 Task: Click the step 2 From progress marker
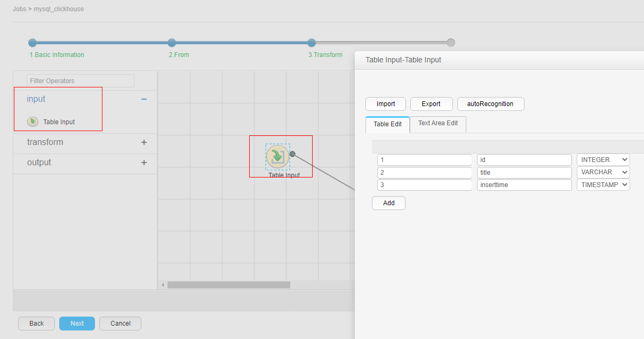pos(172,43)
